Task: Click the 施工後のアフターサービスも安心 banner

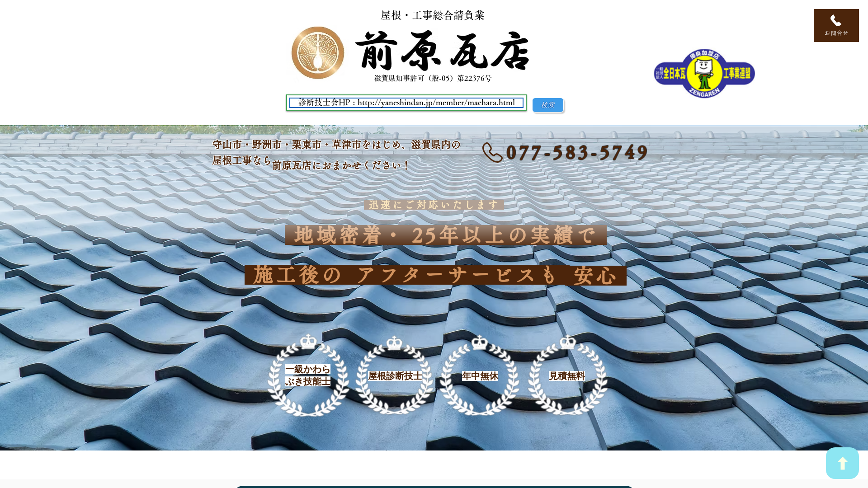Action: [435, 275]
